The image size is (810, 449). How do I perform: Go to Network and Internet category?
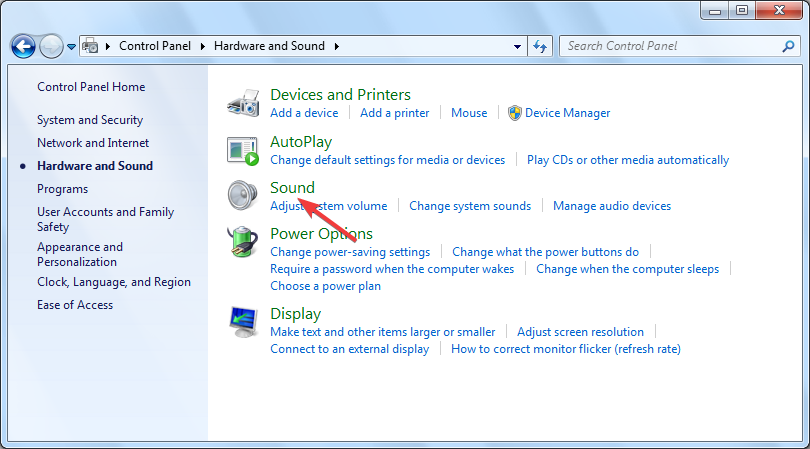tap(93, 143)
